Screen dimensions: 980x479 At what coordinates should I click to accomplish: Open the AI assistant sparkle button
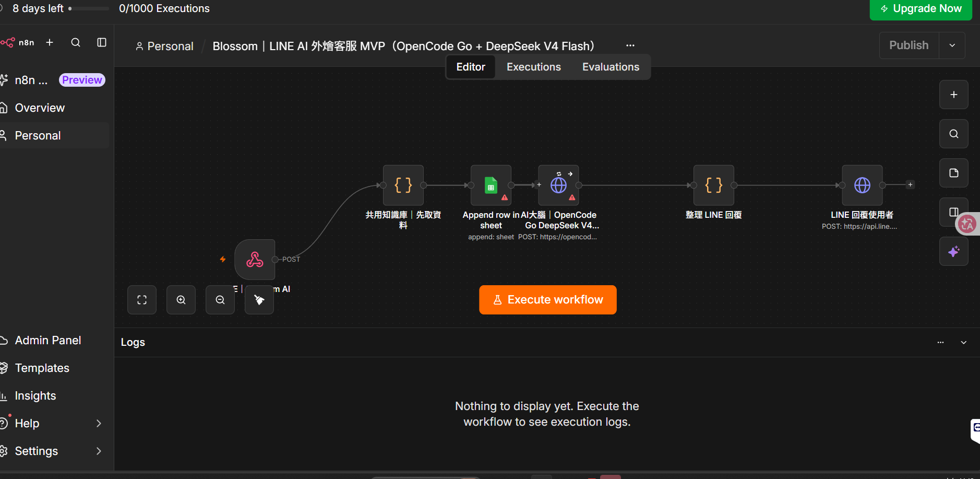click(x=954, y=251)
